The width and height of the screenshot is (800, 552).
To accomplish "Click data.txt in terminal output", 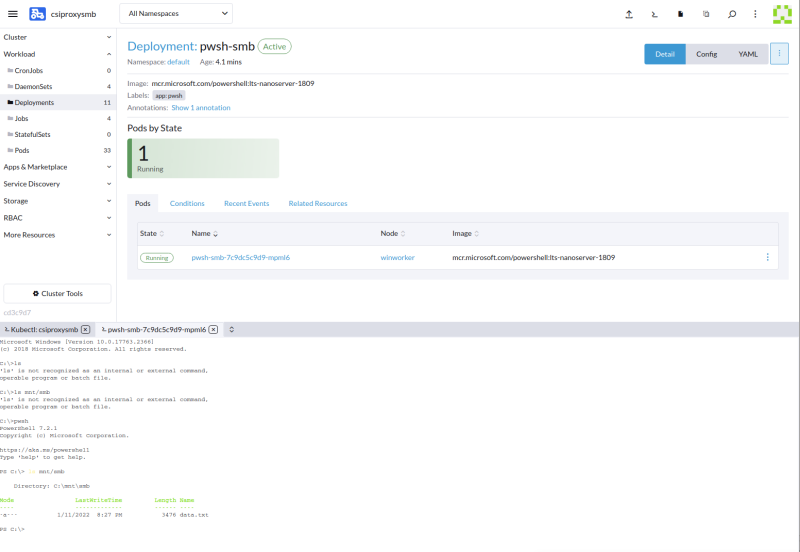I will pyautogui.click(x=194, y=515).
